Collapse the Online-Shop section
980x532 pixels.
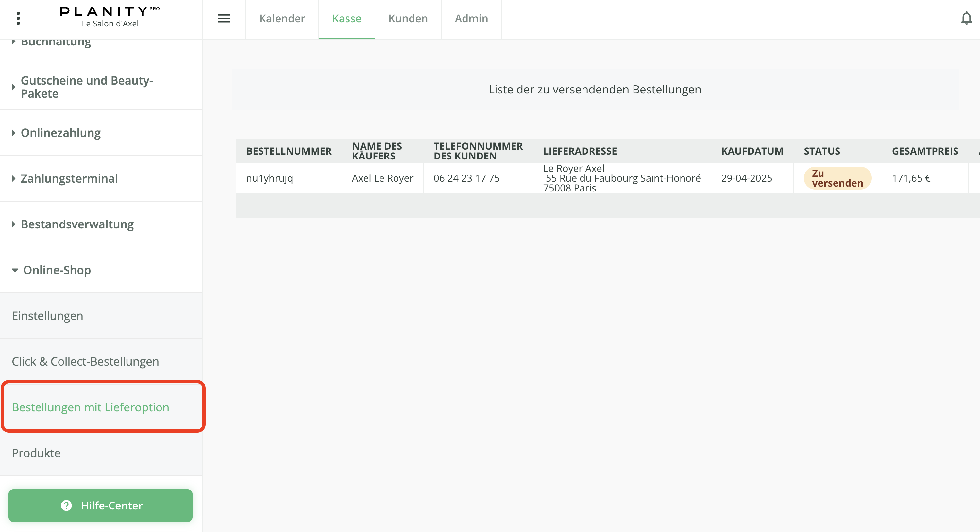[x=57, y=270]
